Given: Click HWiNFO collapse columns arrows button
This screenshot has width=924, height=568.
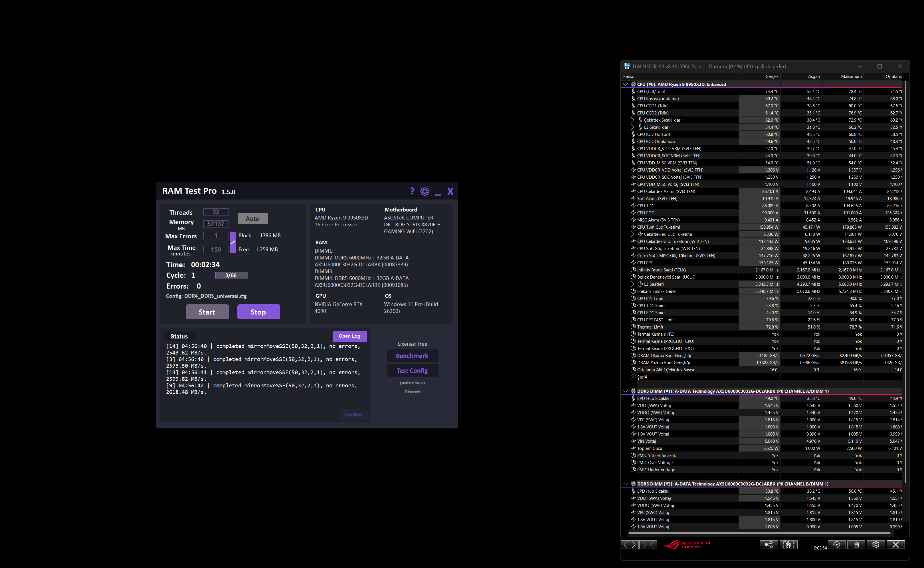Looking at the screenshot, I should pyautogui.click(x=648, y=544).
